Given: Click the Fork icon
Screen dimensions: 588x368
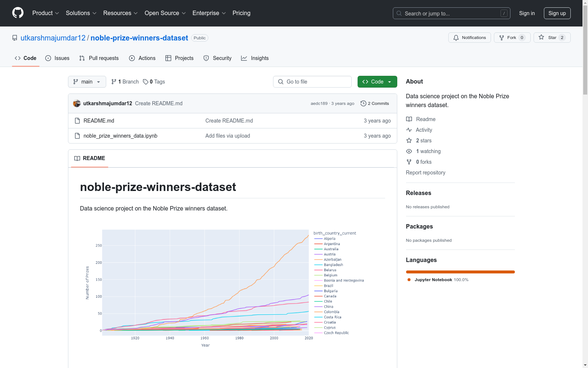Looking at the screenshot, I should (x=502, y=38).
